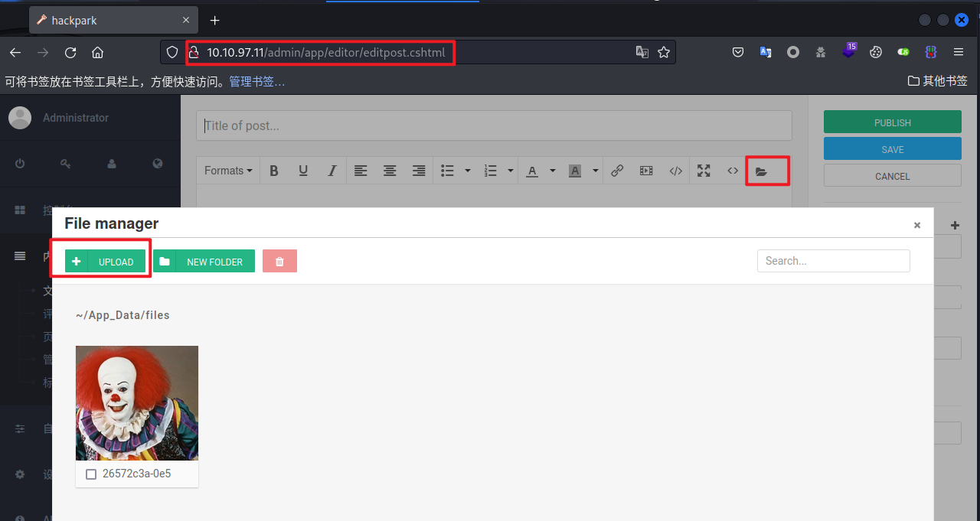The width and height of the screenshot is (980, 521).
Task: Open the Firefox hamburger menu
Action: click(x=959, y=52)
